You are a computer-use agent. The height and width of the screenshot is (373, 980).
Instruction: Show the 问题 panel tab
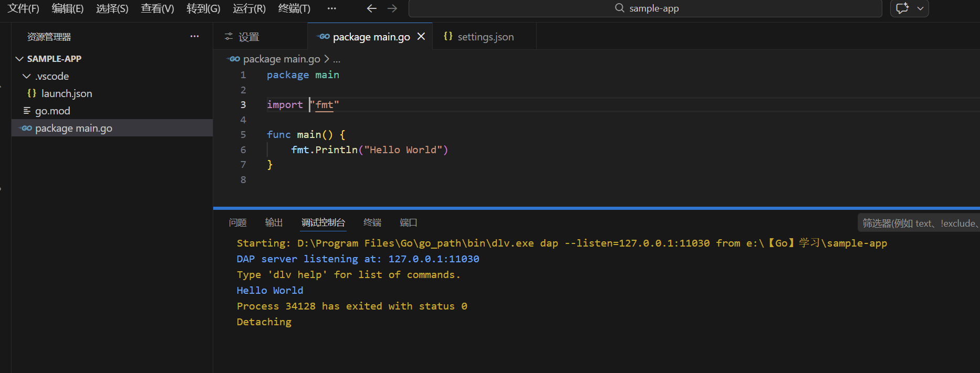point(237,222)
